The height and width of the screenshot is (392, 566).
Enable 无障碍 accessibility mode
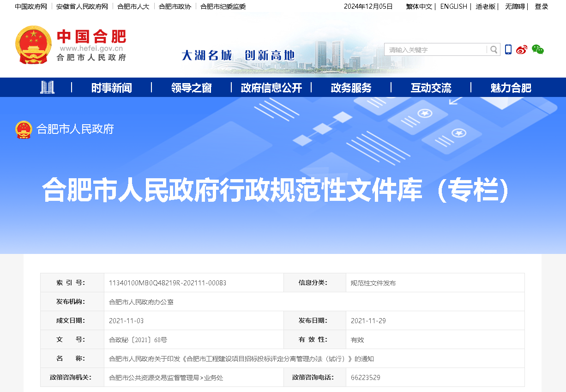click(x=515, y=6)
